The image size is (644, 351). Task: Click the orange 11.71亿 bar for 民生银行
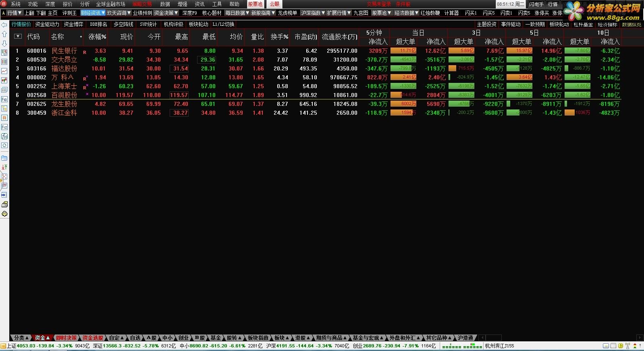[403, 51]
